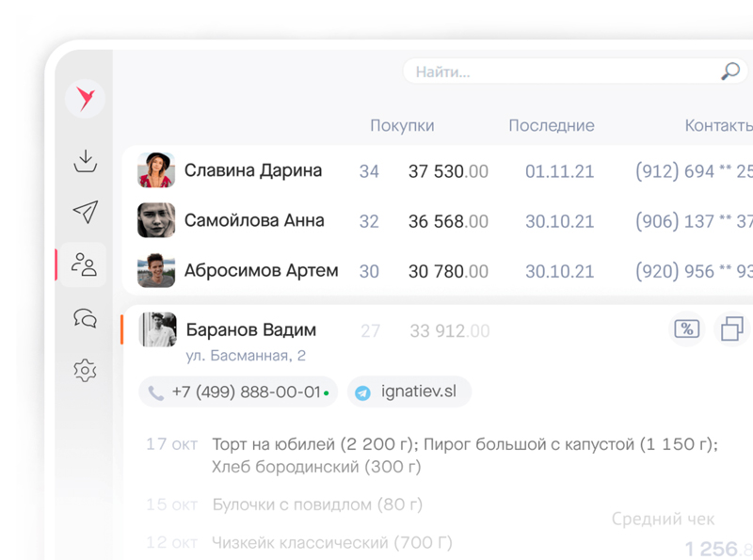
Task: Click amount 36 568.00
Action: point(448,221)
